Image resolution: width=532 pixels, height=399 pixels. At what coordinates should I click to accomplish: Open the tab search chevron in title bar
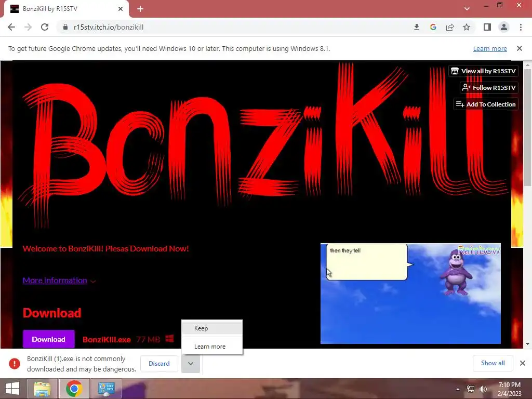coord(467,9)
